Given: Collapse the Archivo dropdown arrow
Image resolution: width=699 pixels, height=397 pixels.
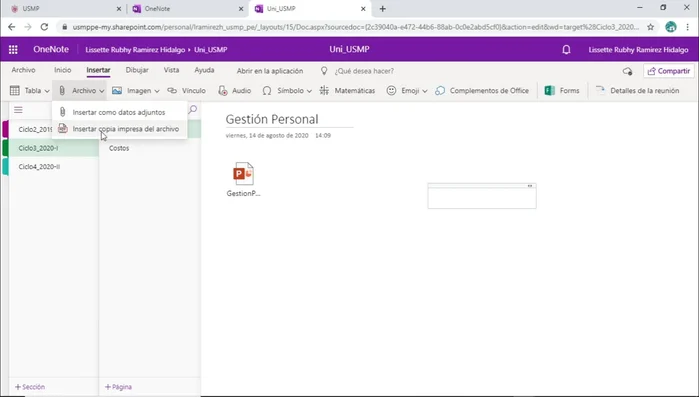Looking at the screenshot, I should (102, 91).
